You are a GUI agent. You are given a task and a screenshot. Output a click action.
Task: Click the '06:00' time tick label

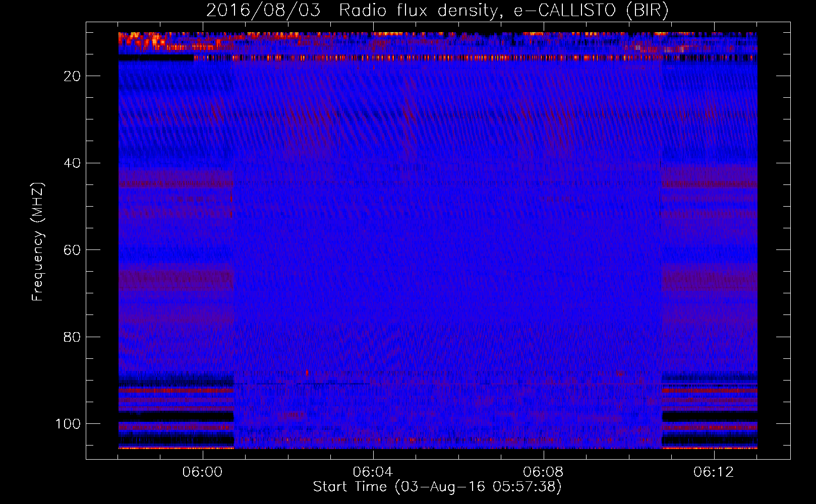(x=202, y=472)
